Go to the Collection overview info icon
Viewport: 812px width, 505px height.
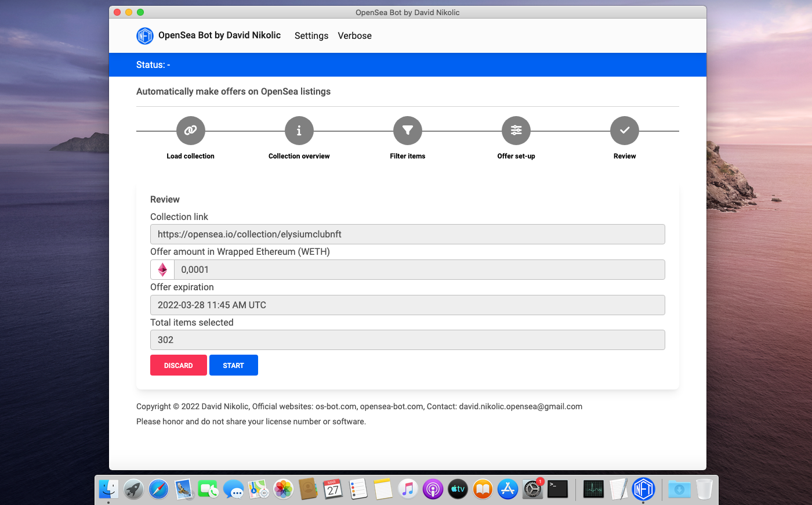click(299, 131)
